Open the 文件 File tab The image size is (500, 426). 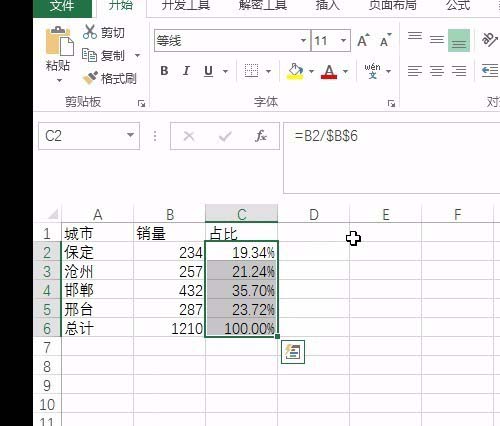click(x=62, y=7)
